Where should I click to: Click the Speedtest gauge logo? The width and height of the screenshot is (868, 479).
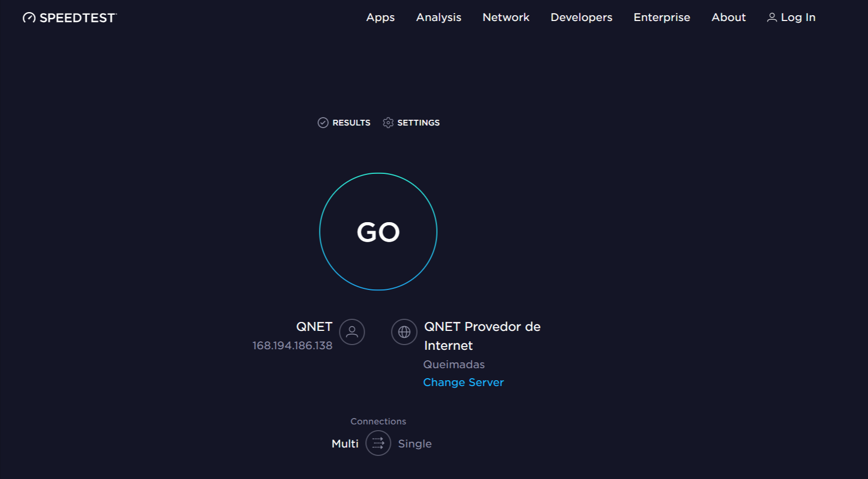29,18
